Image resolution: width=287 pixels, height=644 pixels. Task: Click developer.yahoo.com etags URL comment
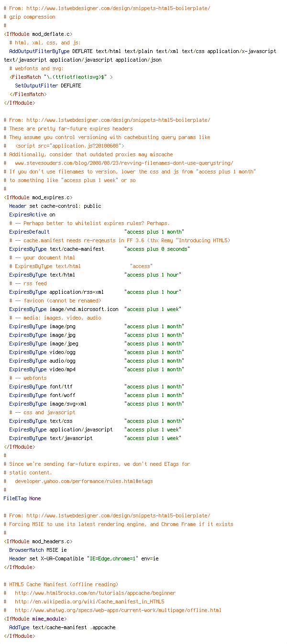coord(84,481)
